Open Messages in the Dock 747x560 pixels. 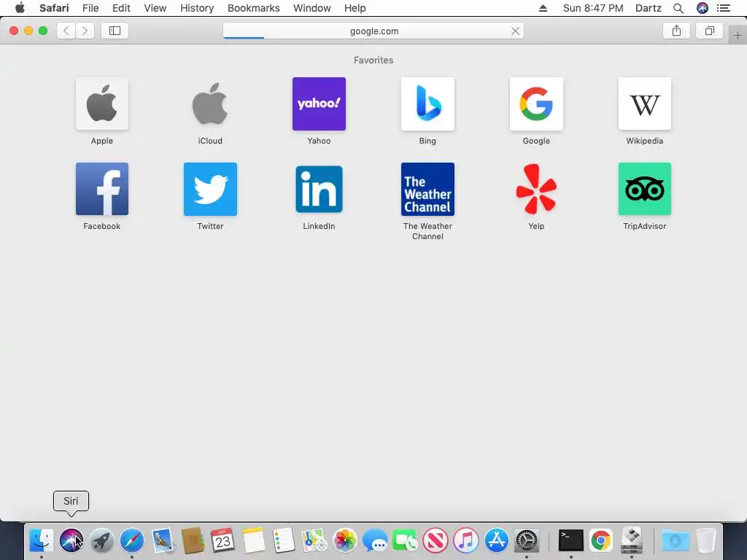[375, 540]
